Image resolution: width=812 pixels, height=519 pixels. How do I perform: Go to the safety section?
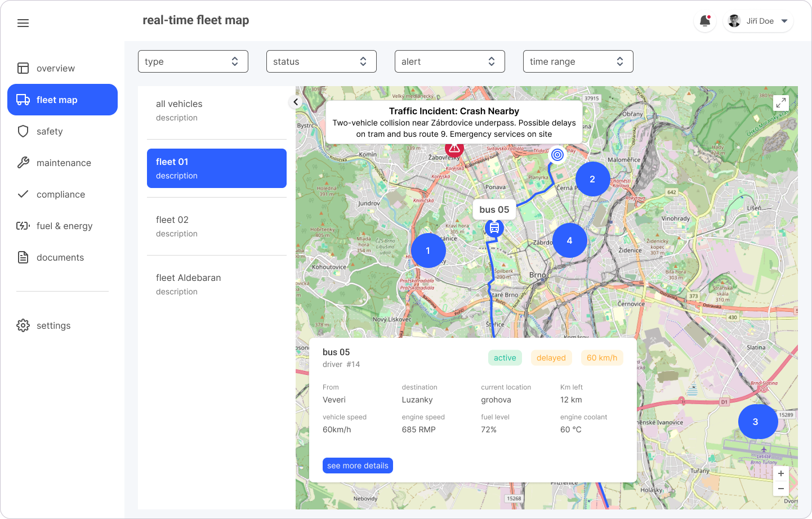50,131
